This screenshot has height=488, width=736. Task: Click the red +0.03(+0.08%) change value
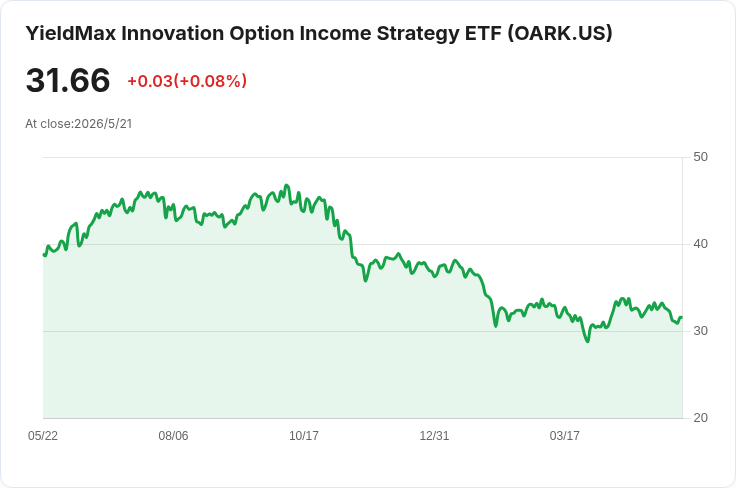coord(187,81)
